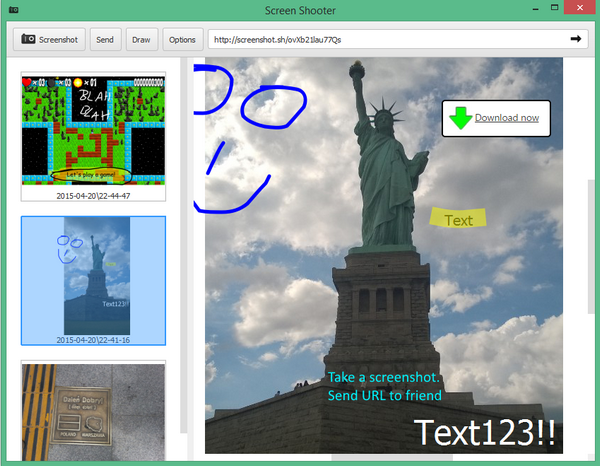
Task: Click the 'Take a screenshot.' cyan text
Action: click(x=383, y=377)
